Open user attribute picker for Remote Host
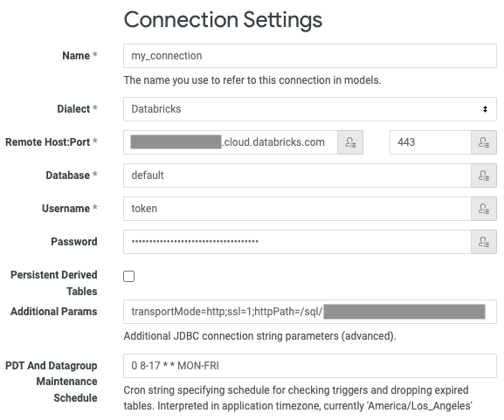The image size is (504, 420). (350, 142)
